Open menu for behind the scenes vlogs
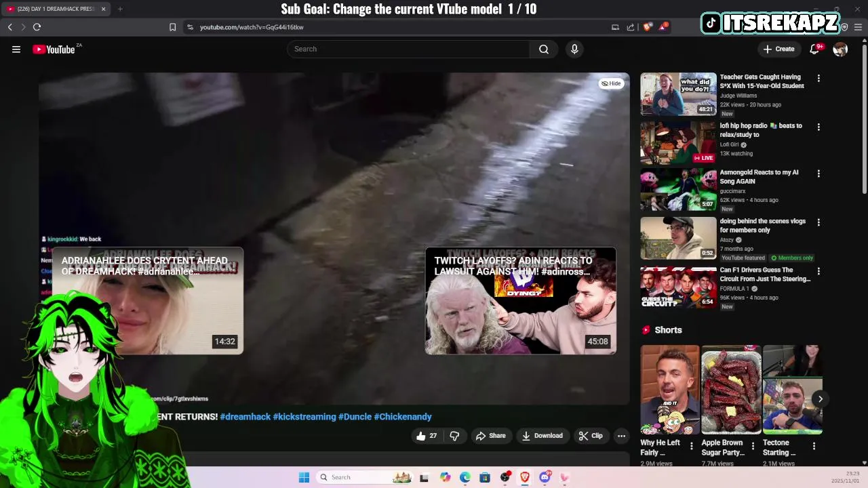868x488 pixels. [818, 222]
